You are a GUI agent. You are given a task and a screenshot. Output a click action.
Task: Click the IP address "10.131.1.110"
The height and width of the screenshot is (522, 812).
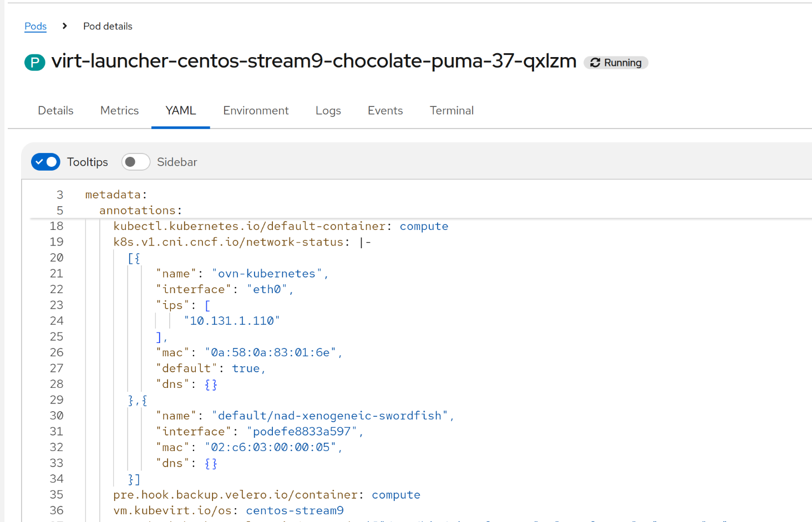(x=232, y=321)
